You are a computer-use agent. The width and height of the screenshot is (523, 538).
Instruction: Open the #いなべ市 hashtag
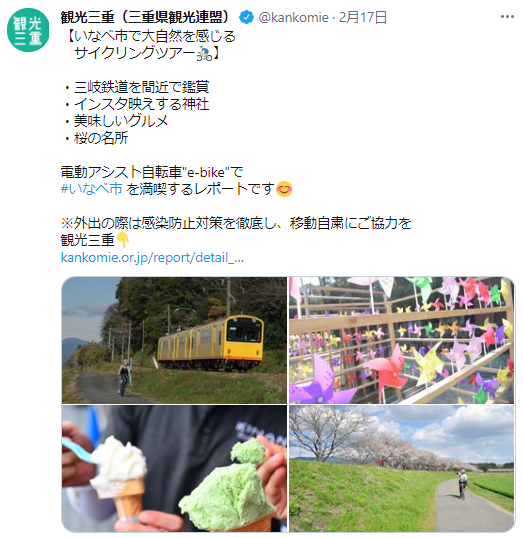(91, 189)
